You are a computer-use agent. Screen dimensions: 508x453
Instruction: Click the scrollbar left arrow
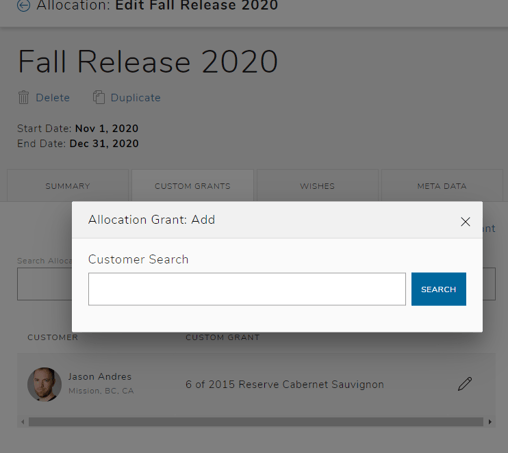pyautogui.click(x=23, y=422)
